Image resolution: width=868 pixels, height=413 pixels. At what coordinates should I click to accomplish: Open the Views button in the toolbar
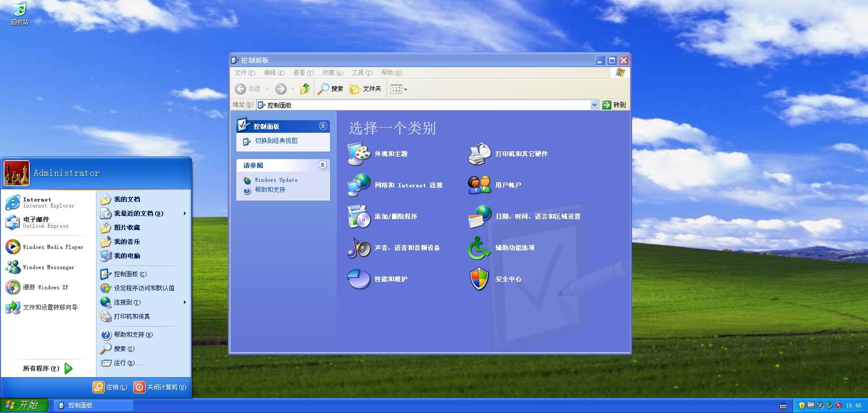(x=399, y=89)
